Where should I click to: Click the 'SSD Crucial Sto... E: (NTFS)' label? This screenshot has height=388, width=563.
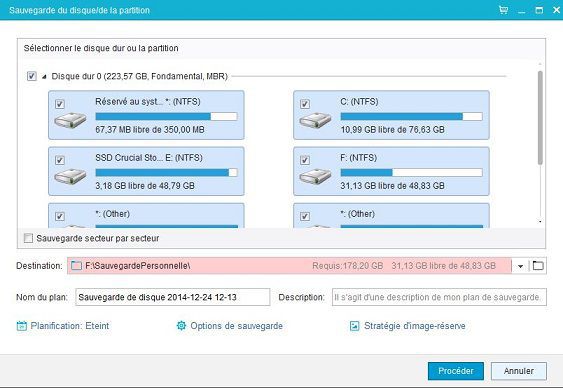coord(149,158)
